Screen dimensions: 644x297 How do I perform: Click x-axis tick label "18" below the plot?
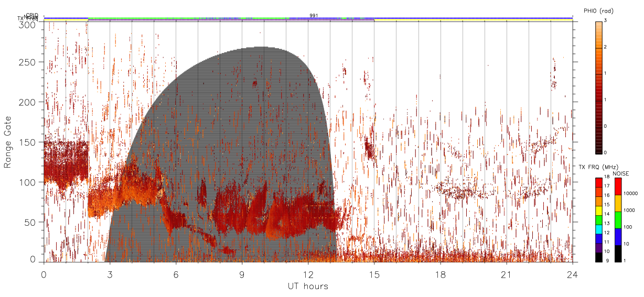pos(440,274)
